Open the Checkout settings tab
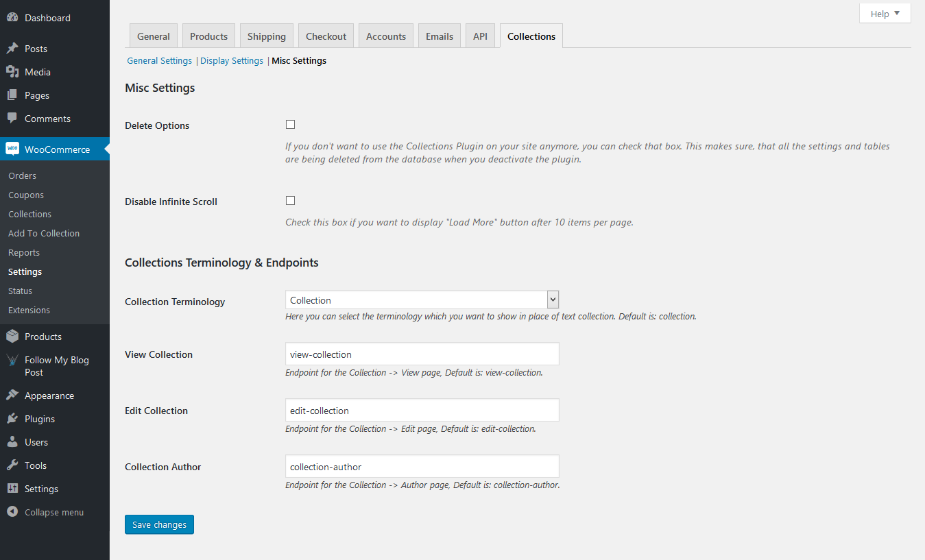This screenshot has height=560, width=925. click(326, 36)
